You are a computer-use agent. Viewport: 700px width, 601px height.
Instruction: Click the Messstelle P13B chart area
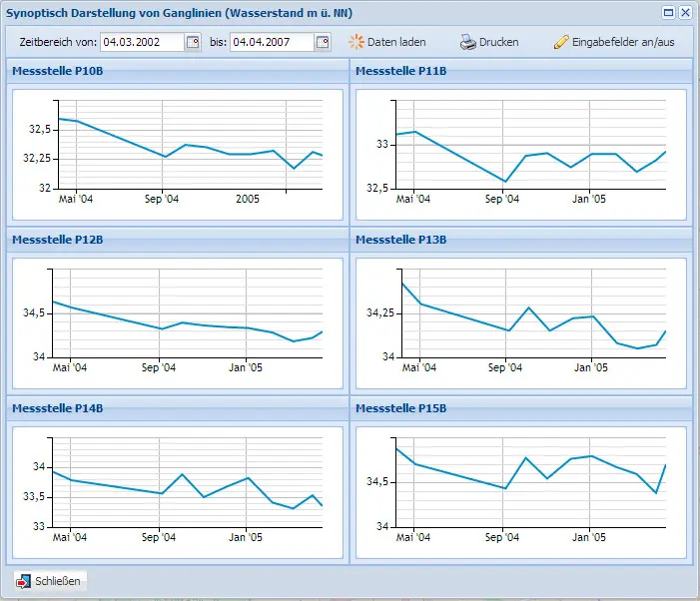[521, 323]
